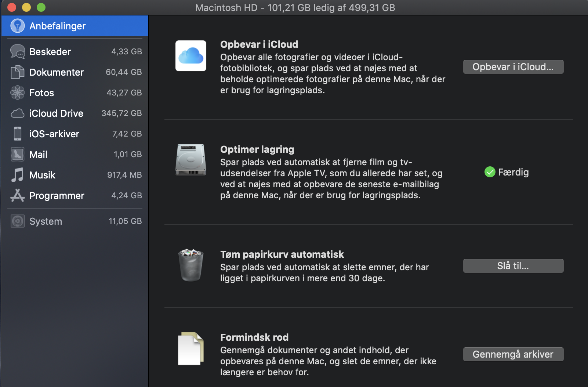
Task: Click the Opbevar i iCloud heading
Action: click(x=259, y=44)
